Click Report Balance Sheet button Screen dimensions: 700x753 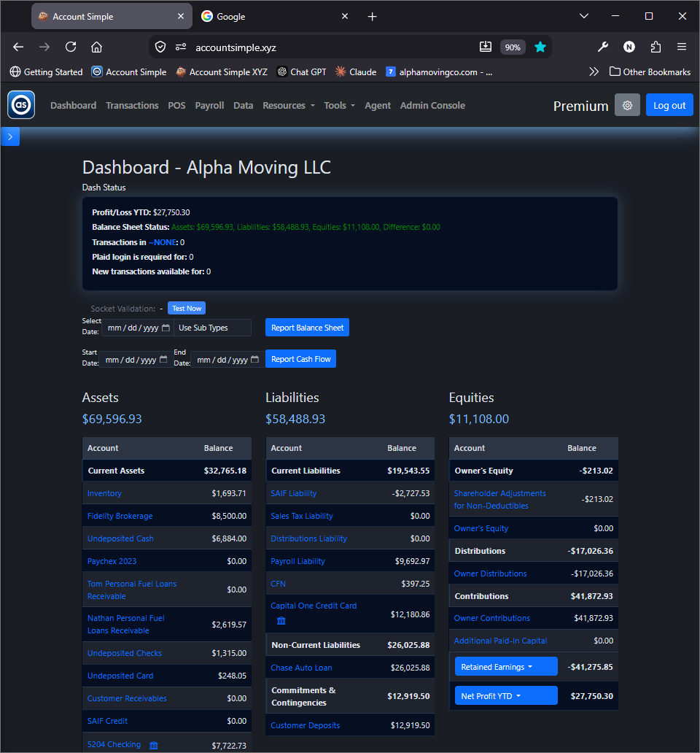click(x=307, y=328)
